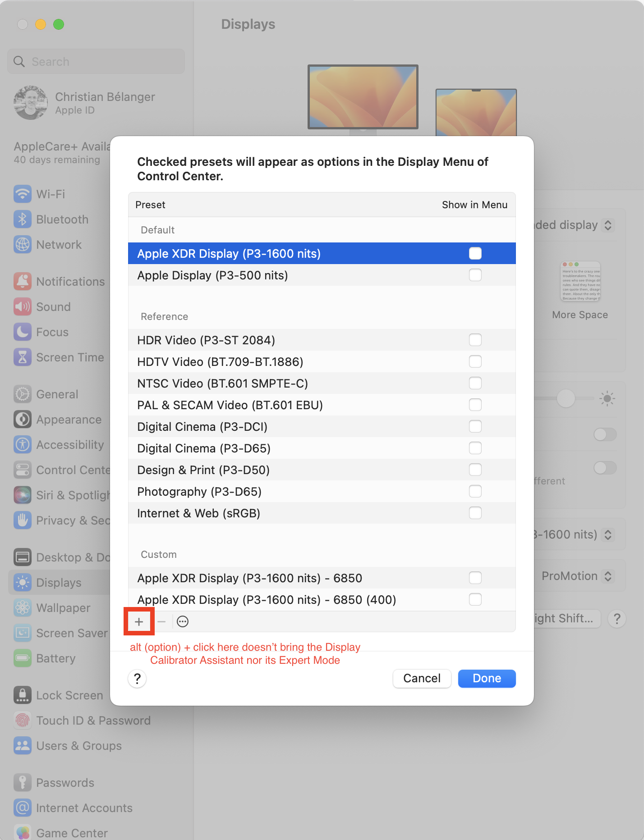Open Appearance settings in the sidebar
Image resolution: width=644 pixels, height=840 pixels.
59,420
